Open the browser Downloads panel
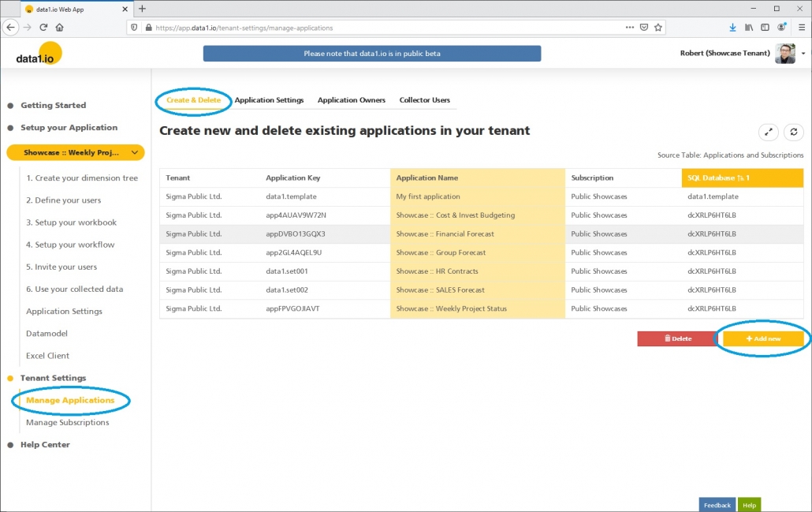 click(732, 28)
